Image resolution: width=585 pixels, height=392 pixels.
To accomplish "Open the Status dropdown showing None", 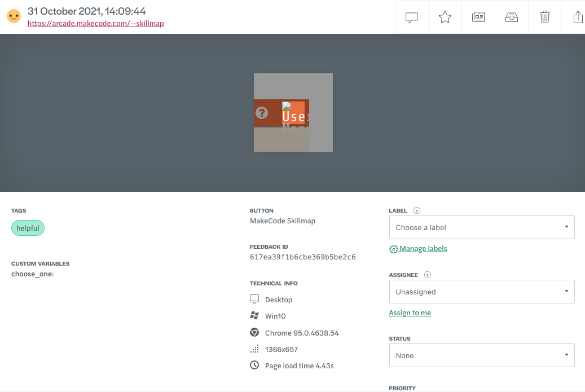I will (481, 355).
